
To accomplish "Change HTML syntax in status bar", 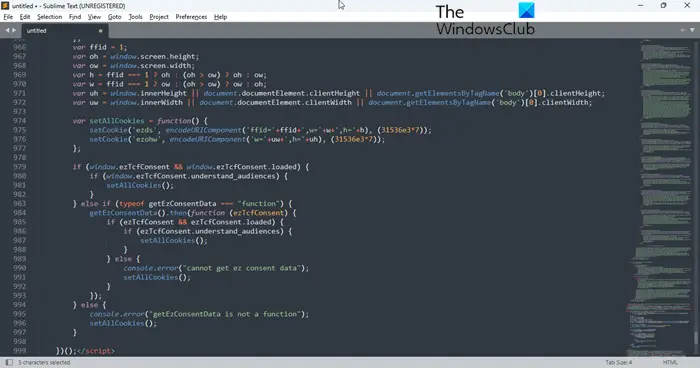I will pyautogui.click(x=670, y=362).
